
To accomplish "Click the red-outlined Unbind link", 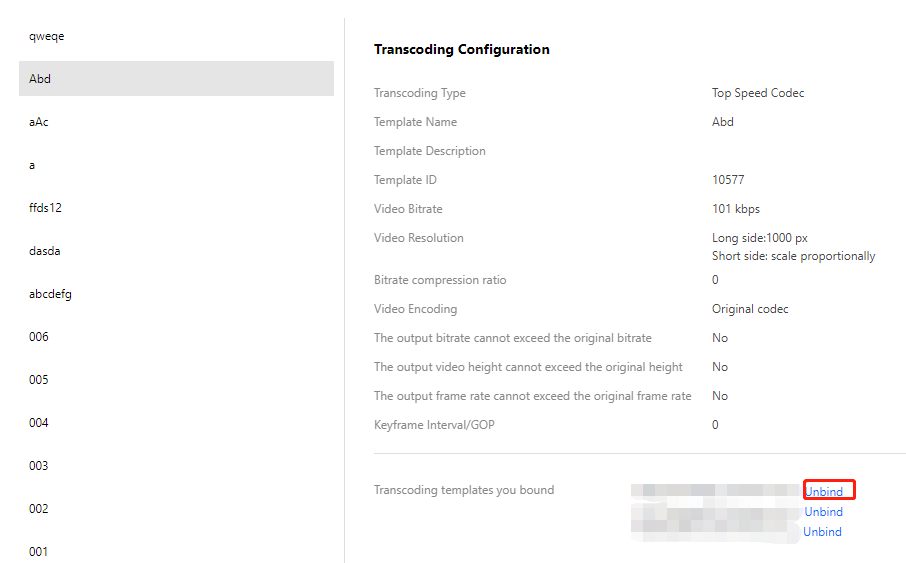I will 824,491.
